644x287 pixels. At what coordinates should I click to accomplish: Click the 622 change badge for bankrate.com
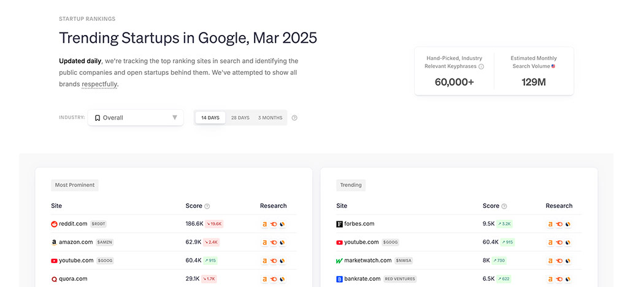click(504, 279)
